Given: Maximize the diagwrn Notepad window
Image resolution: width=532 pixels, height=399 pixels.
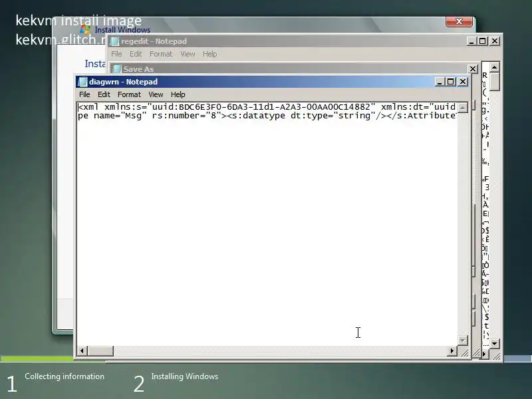Looking at the screenshot, I should pyautogui.click(x=451, y=82).
